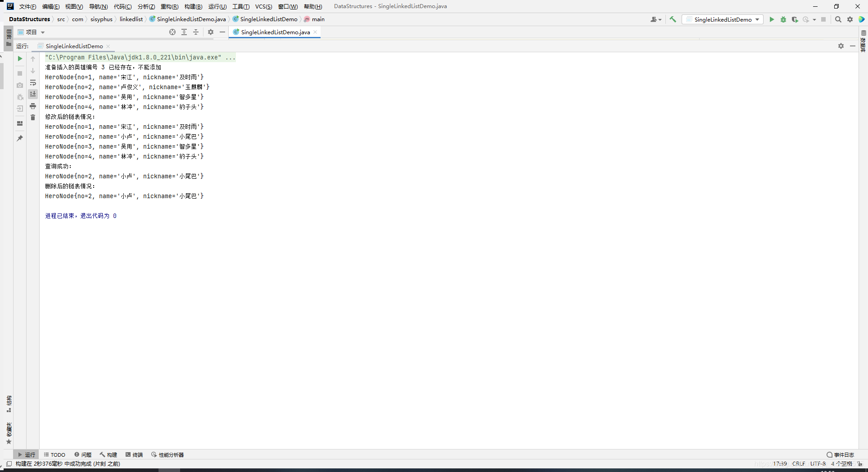Open the database side panel on right edge
The width and height of the screenshot is (868, 472).
tap(863, 41)
